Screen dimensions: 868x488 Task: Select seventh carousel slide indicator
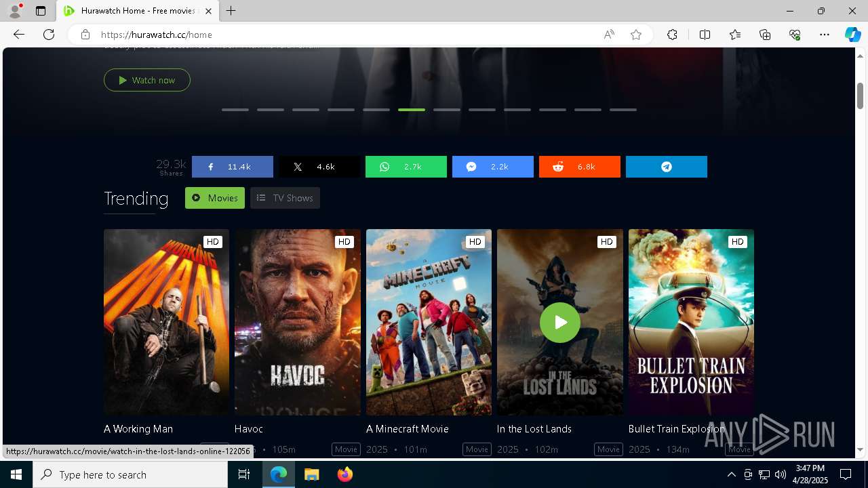(447, 110)
